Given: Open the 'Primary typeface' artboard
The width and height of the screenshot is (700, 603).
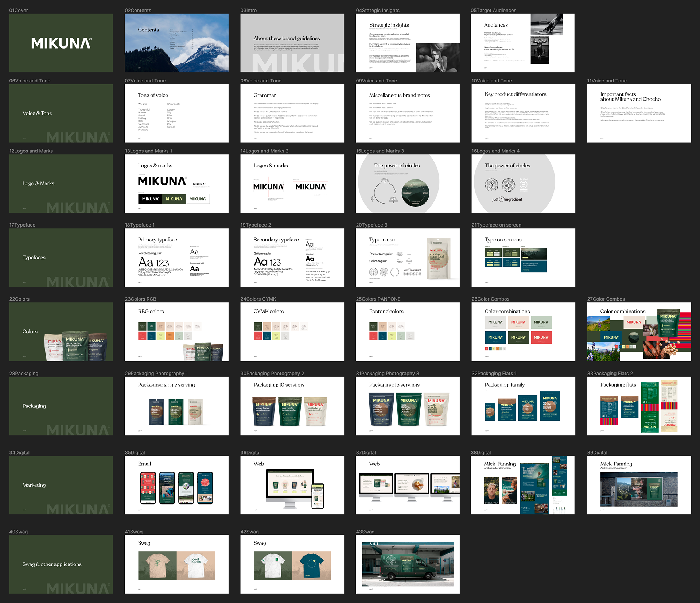Looking at the screenshot, I should 176,258.
